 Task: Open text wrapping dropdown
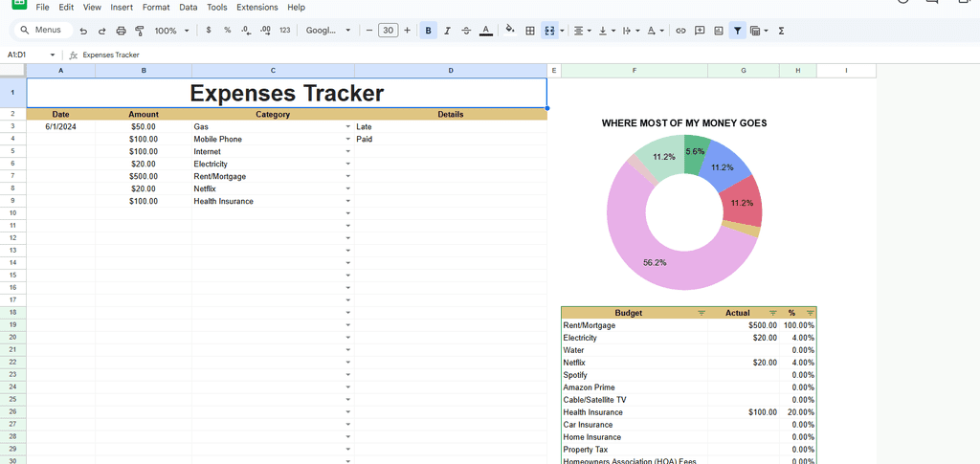(x=632, y=30)
